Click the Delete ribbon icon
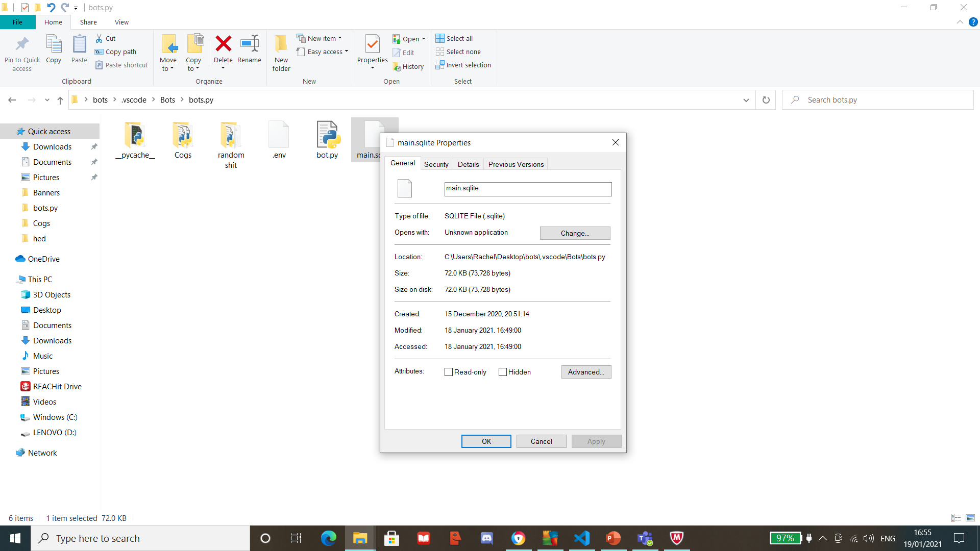 [x=223, y=48]
